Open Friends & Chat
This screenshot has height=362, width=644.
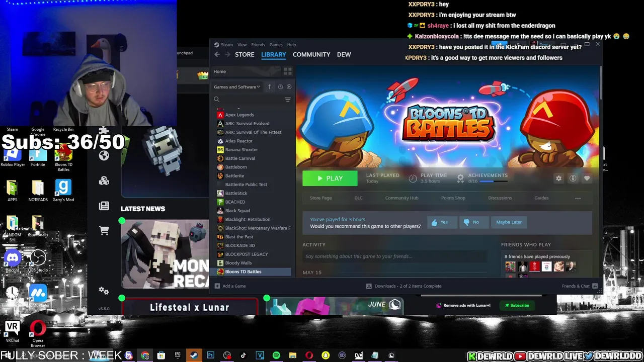[x=580, y=286]
